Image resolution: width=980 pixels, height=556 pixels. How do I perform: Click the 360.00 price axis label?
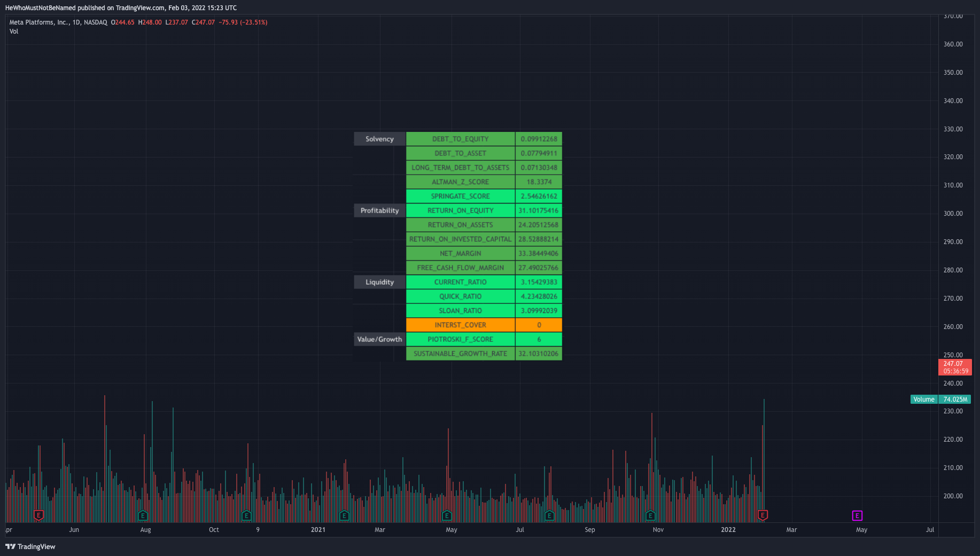[953, 44]
